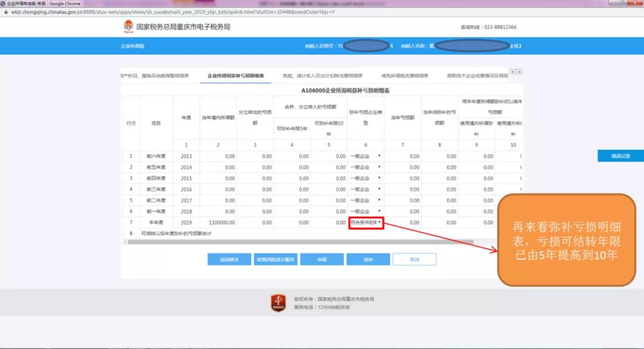Viewport: 644px width, 349px height.
Task: Open 高新技术企业优惠情况及明细 tab
Action: pos(477,76)
